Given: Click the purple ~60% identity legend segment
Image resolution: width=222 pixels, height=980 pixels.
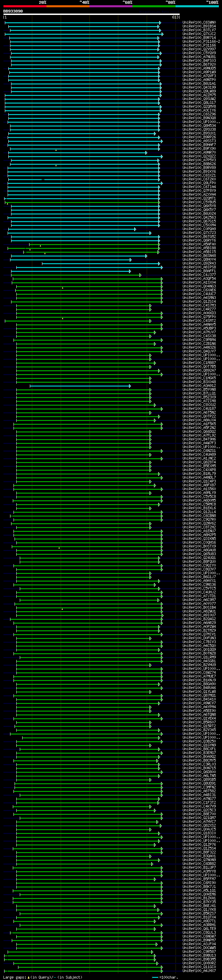Looking at the screenshot, I should tap(111, 6).
